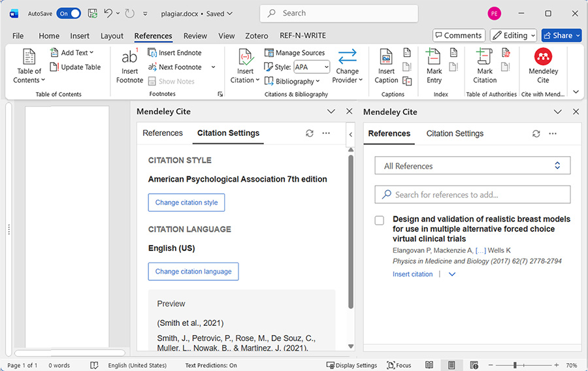This screenshot has height=371, width=588.
Task: Switch to the Home tab
Action: tap(49, 36)
